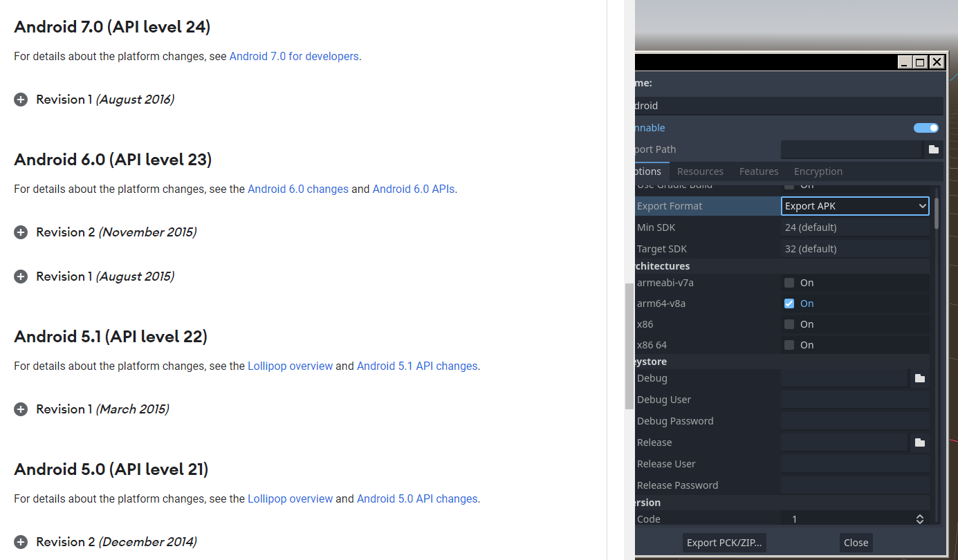The width and height of the screenshot is (958, 560).
Task: Open the Android 5.1 API changes link
Action: coord(417,366)
